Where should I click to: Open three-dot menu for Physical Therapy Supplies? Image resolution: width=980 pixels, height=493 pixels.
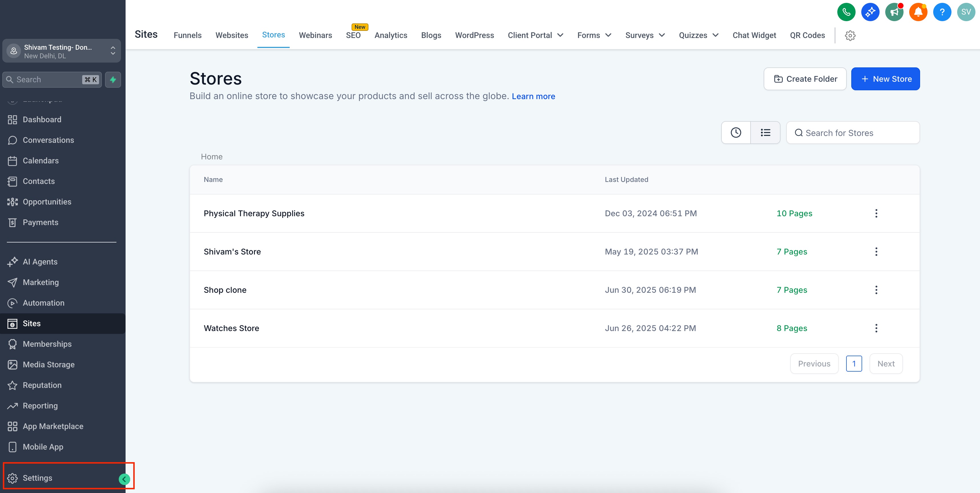pyautogui.click(x=876, y=213)
